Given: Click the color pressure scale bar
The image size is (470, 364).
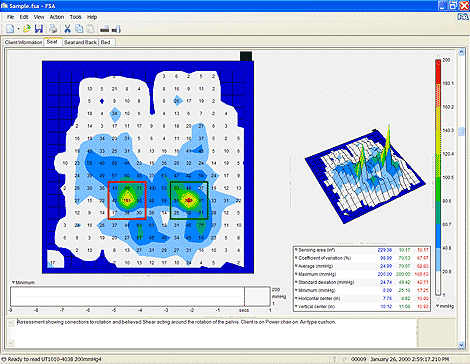Looking at the screenshot, I should click(x=438, y=177).
